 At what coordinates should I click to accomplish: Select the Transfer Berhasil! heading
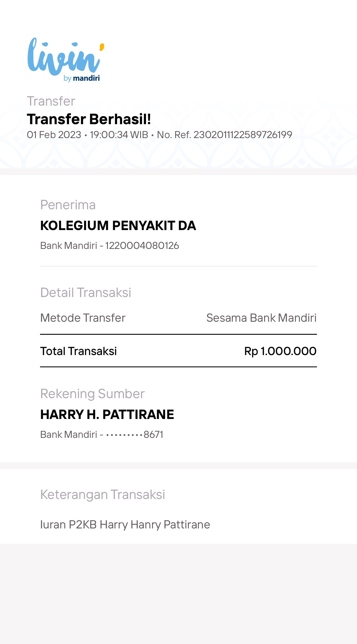89,119
